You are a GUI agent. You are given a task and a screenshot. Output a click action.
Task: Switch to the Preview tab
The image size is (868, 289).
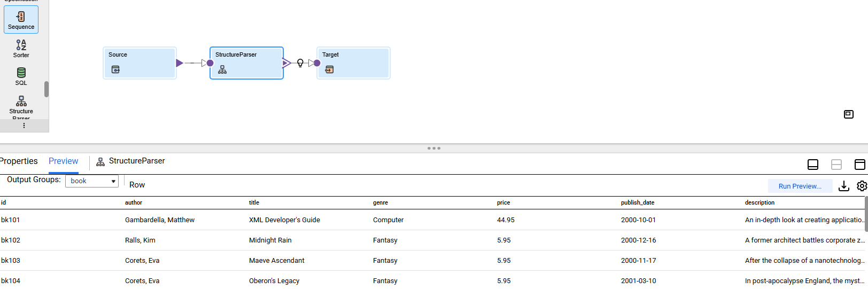coord(63,161)
